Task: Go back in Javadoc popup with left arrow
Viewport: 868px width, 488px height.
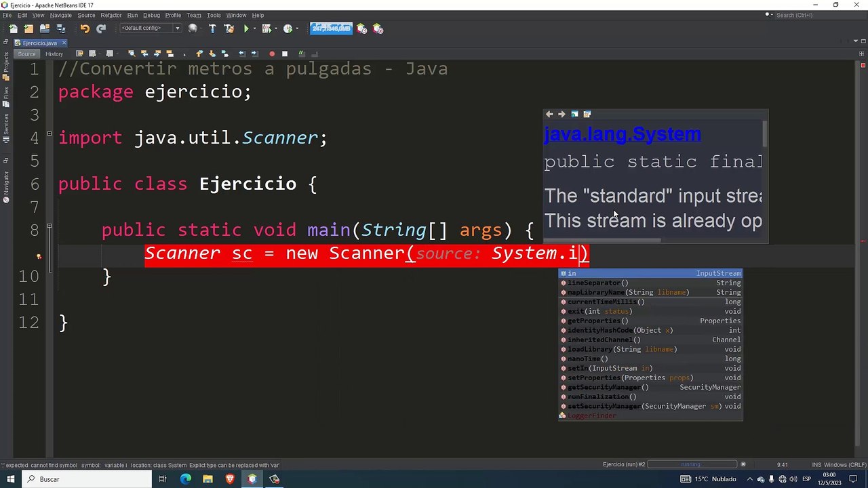Action: click(549, 114)
